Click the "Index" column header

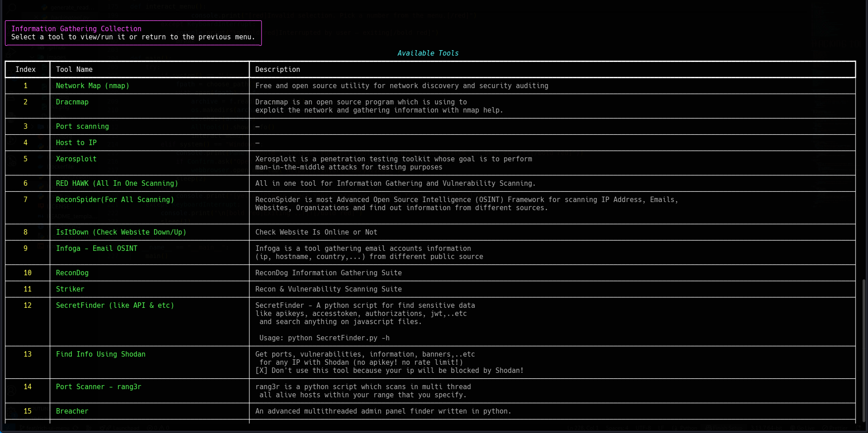click(25, 70)
